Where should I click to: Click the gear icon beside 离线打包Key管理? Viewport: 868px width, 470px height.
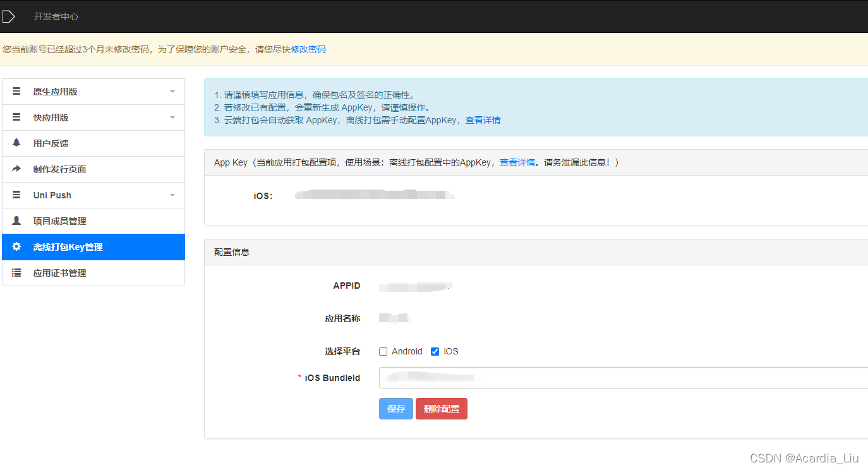click(16, 247)
